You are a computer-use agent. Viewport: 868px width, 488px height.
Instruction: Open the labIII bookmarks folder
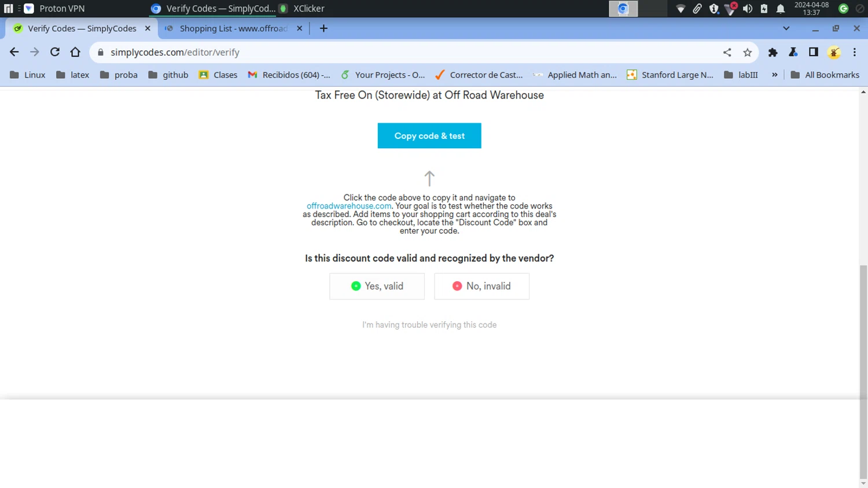click(741, 75)
